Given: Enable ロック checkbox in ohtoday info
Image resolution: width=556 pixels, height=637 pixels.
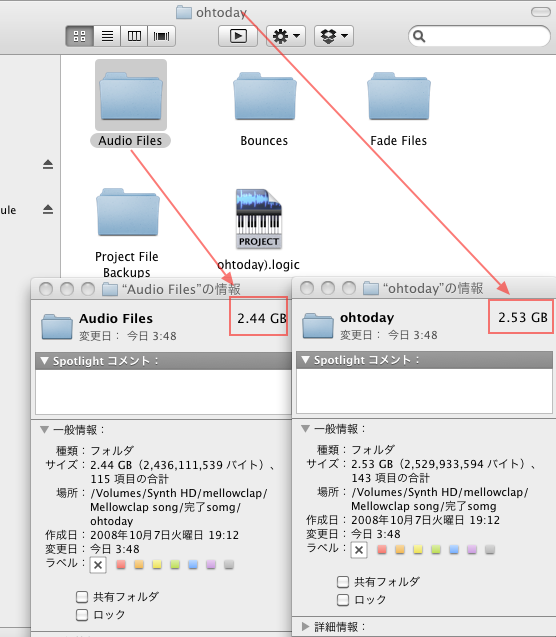Looking at the screenshot, I should coord(343,600).
